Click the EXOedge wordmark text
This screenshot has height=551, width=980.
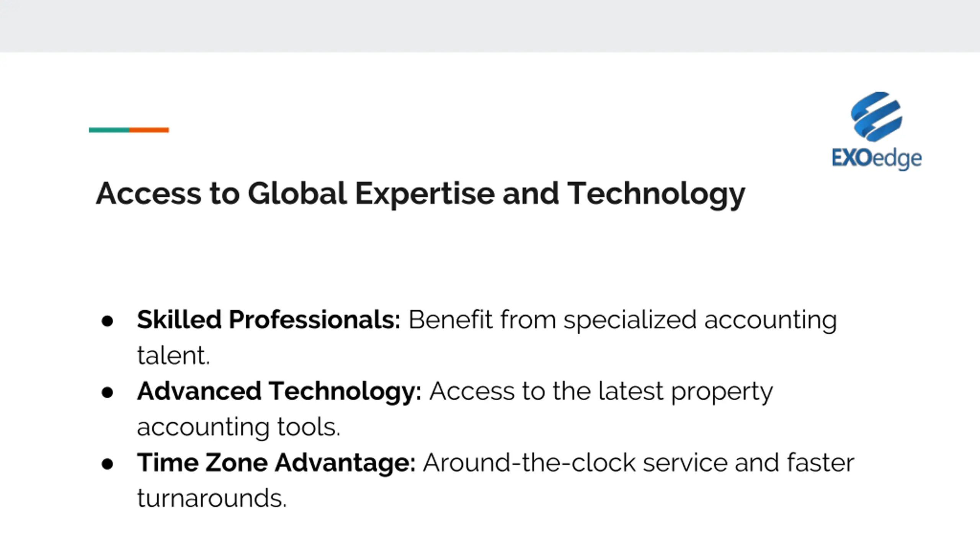[877, 158]
